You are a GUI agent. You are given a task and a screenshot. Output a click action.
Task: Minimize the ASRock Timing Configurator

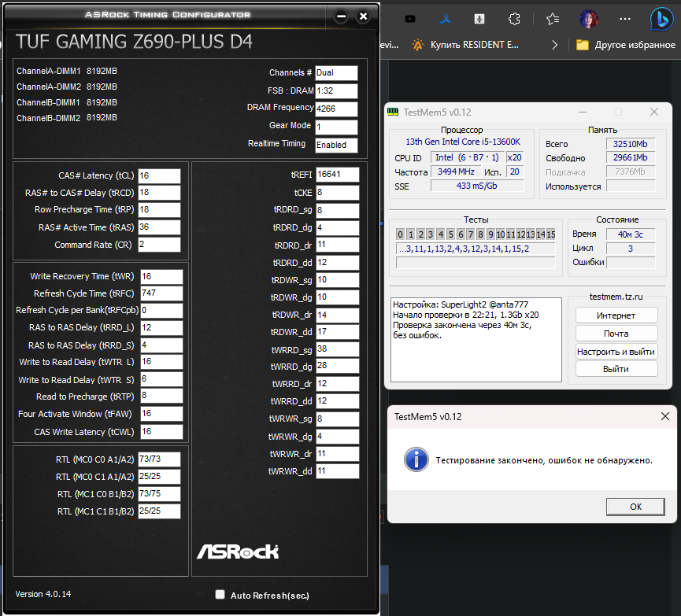[x=342, y=17]
